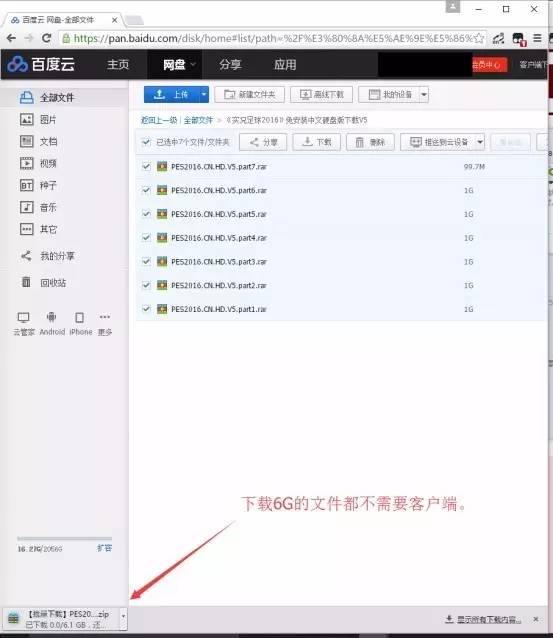This screenshot has height=638, width=553.
Task: Uncheck PES2016.CN.HD.V5.part5.rar
Action: pyautogui.click(x=146, y=214)
